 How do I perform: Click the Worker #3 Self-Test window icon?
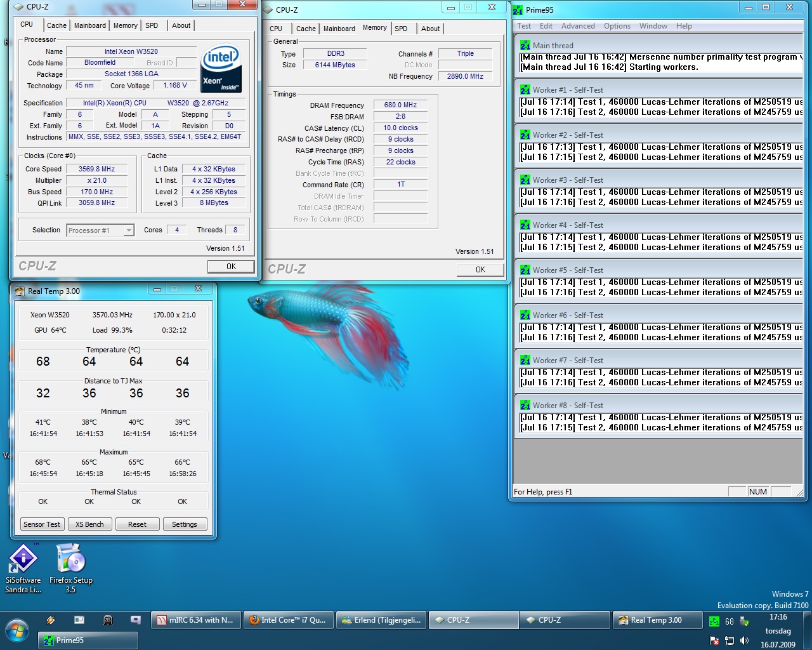pyautogui.click(x=525, y=180)
